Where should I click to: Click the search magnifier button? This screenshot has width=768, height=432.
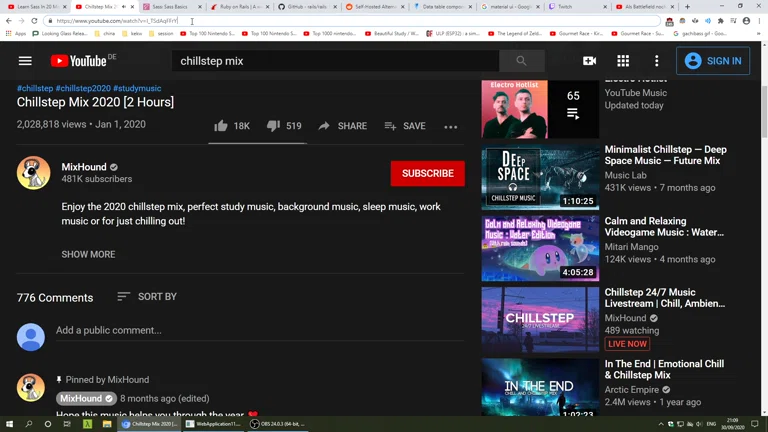coord(521,61)
